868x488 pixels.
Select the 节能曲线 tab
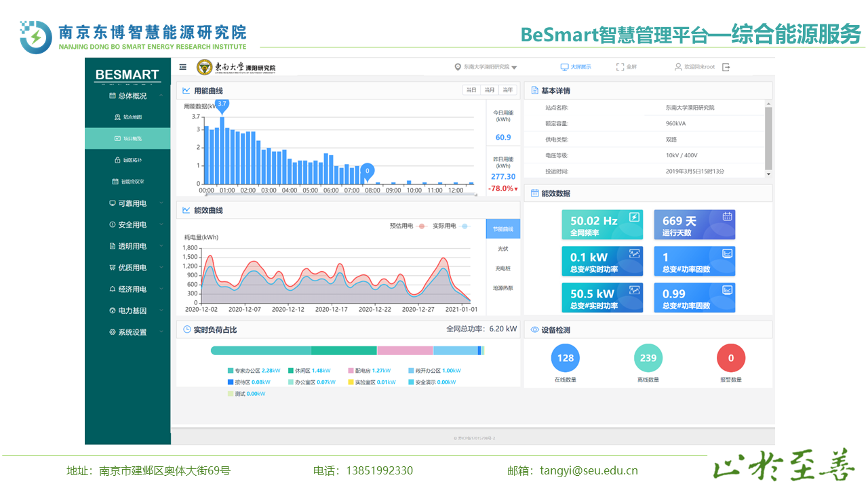click(x=503, y=229)
